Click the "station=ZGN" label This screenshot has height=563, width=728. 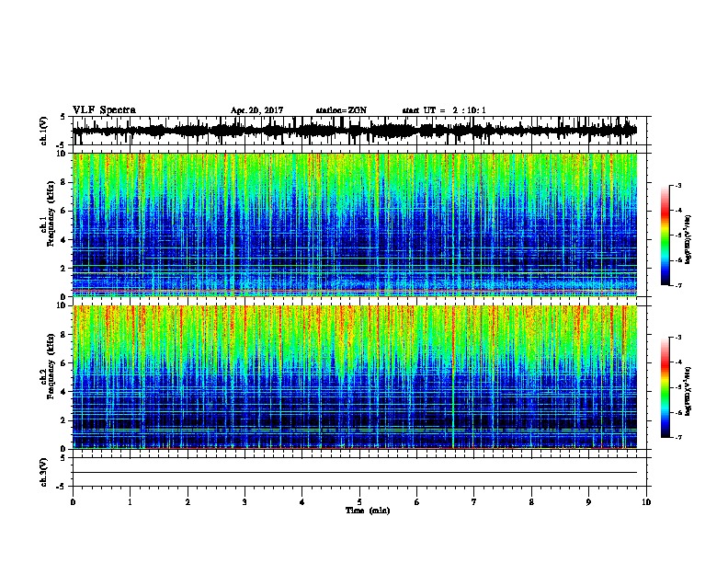point(341,110)
